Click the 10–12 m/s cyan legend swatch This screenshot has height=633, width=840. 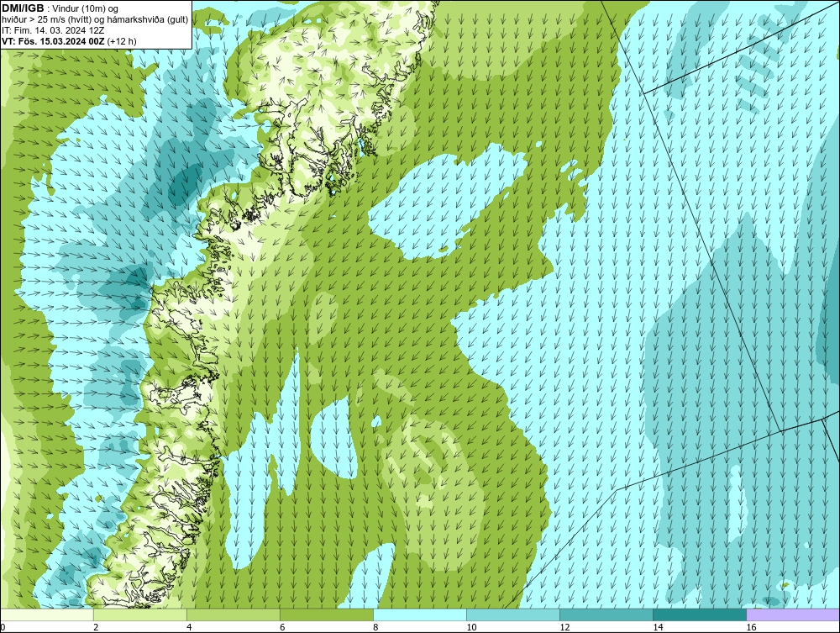pos(512,615)
